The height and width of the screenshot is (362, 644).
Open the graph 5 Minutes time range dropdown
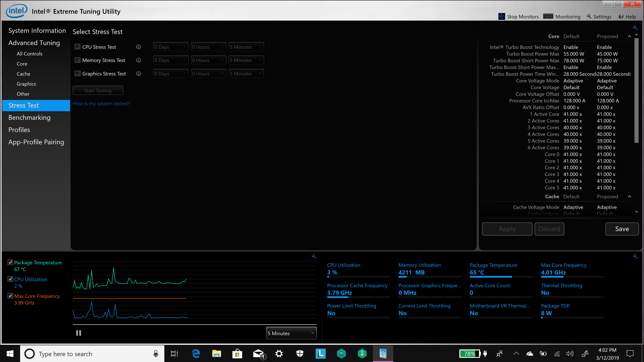click(x=291, y=333)
